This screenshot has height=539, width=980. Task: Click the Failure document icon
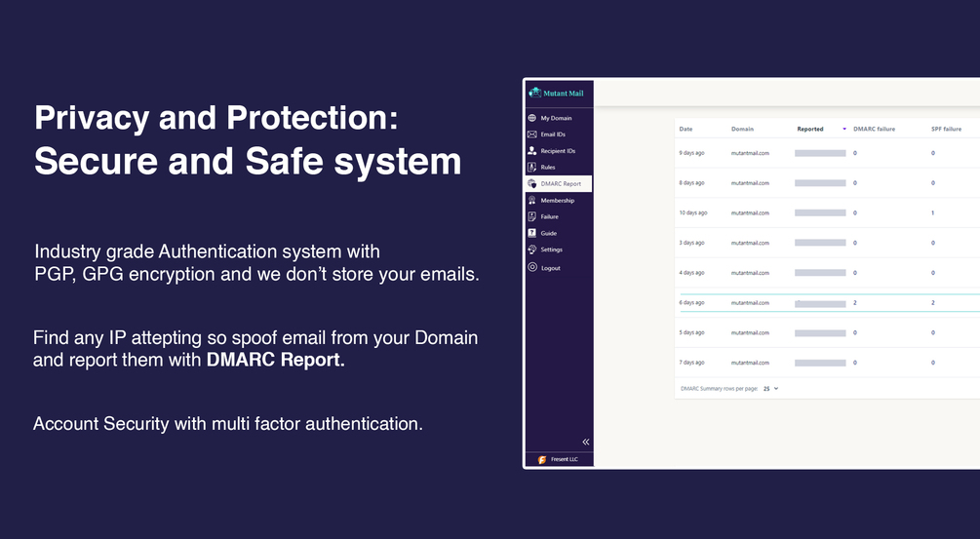click(x=531, y=216)
